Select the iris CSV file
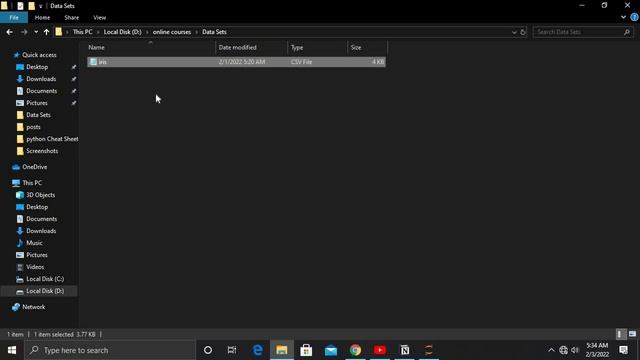This screenshot has height=360, width=640. (x=236, y=62)
